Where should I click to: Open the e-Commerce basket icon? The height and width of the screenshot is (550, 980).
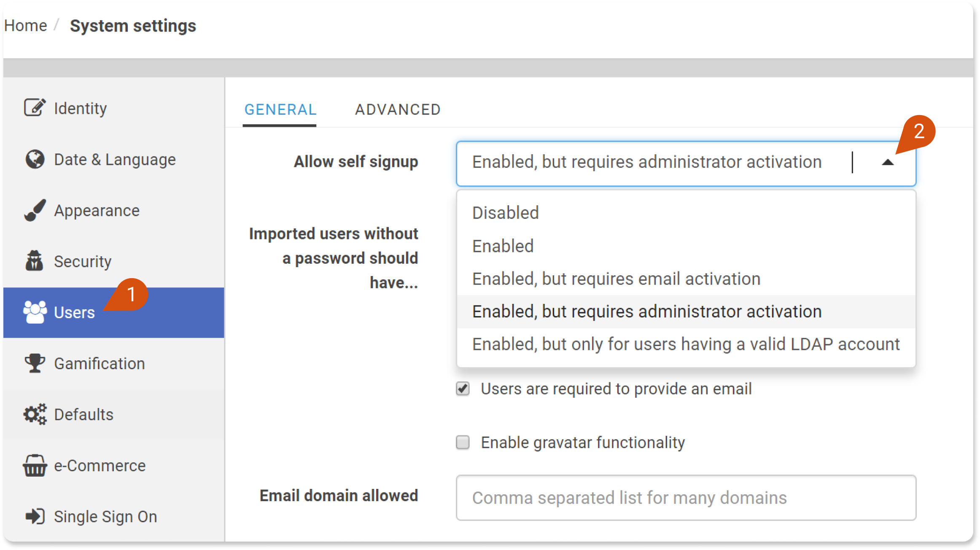coord(35,465)
